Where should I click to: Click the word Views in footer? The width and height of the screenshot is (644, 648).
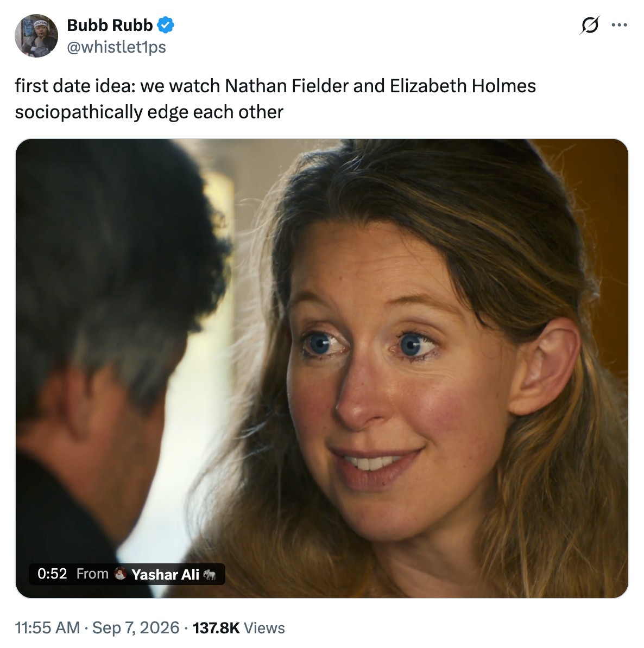pos(264,628)
